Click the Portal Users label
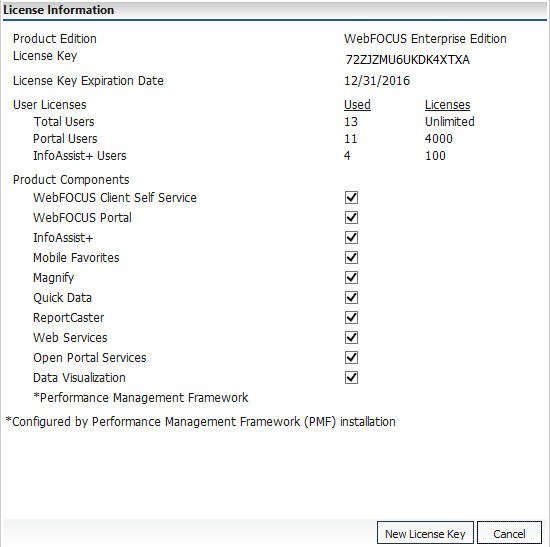550x547 pixels. click(x=65, y=139)
